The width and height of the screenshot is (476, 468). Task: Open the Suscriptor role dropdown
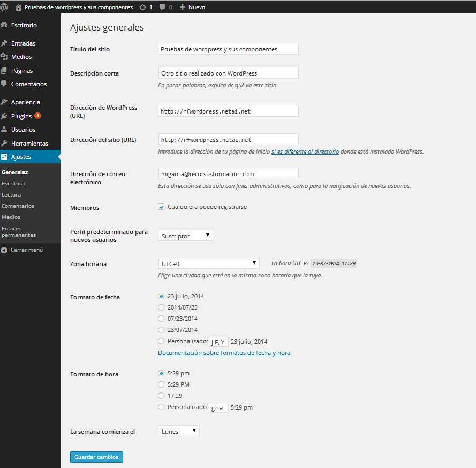(x=185, y=236)
